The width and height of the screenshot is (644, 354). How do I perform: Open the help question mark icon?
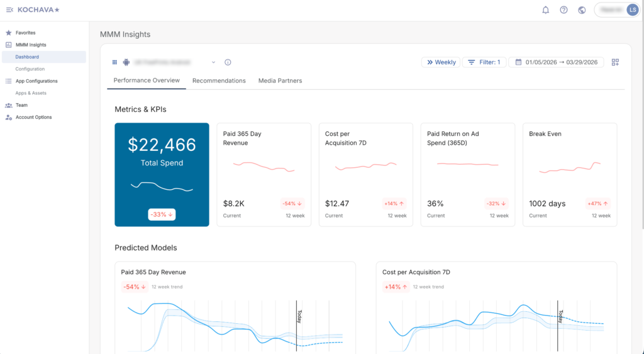point(563,9)
